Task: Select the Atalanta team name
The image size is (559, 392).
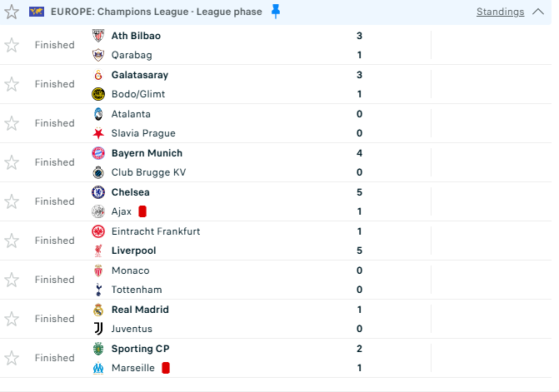Action: point(131,114)
